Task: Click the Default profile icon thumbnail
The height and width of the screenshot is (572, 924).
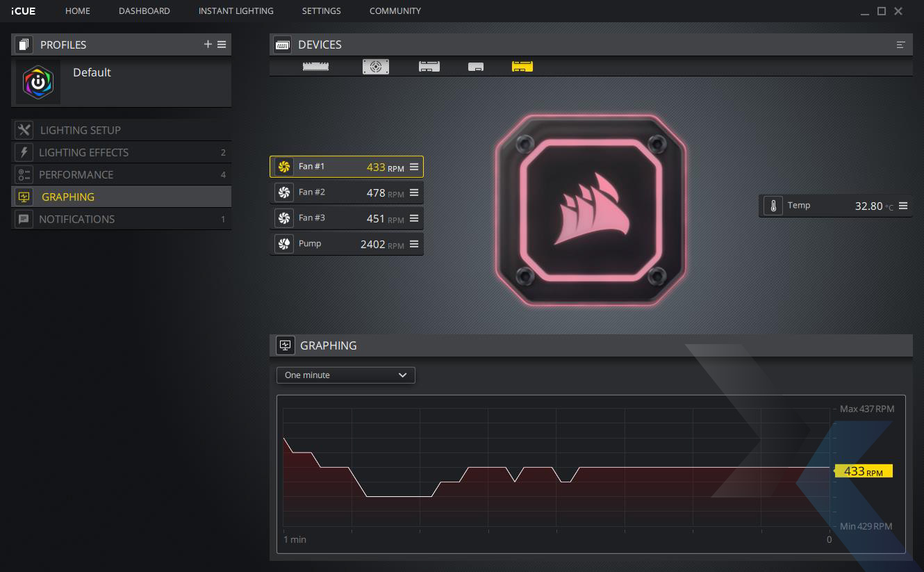Action: pos(38,82)
